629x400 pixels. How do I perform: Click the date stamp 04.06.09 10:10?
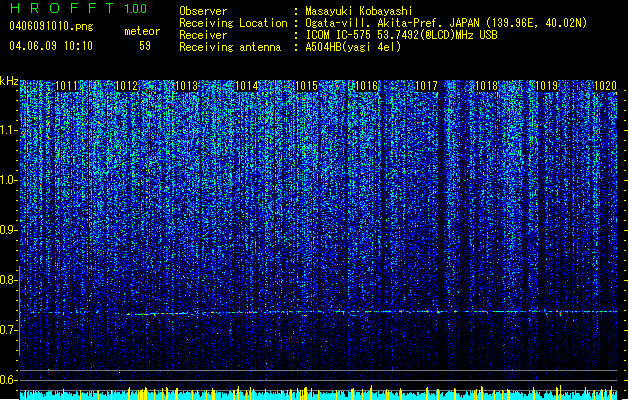(x=51, y=46)
